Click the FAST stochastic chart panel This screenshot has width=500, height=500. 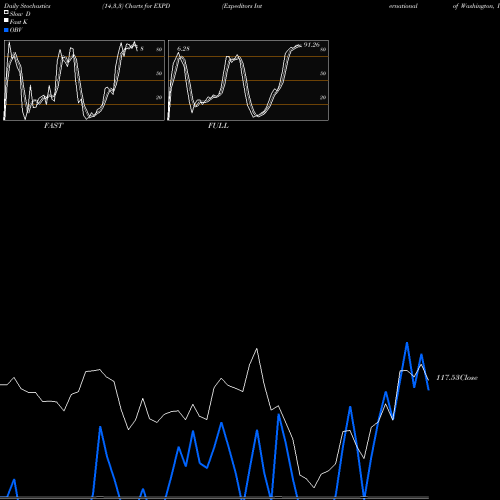[84, 80]
